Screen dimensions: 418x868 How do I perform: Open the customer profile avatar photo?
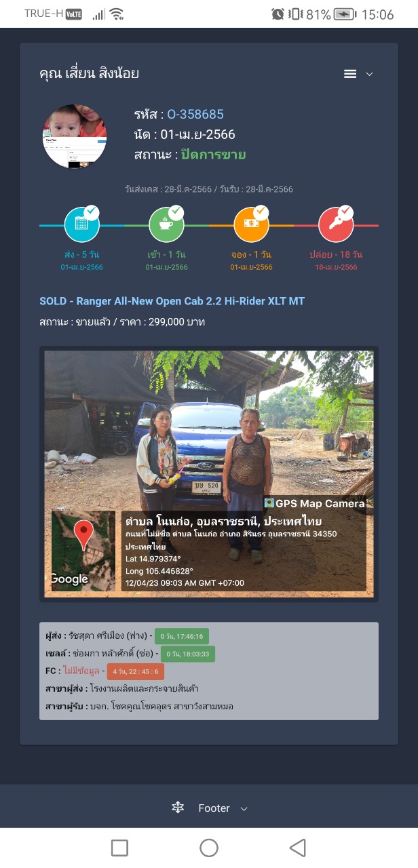coord(75,136)
